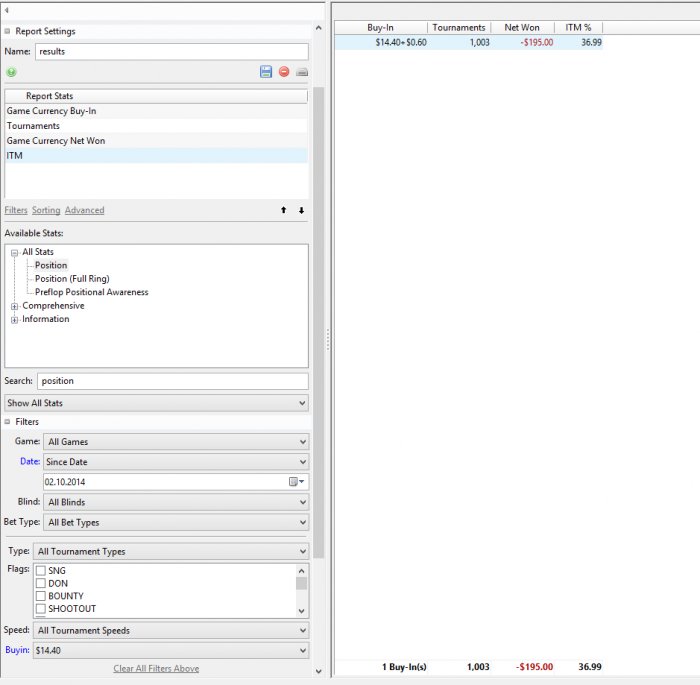The height and width of the screenshot is (685, 700).
Task: Open the Game filter dropdown
Action: click(176, 442)
